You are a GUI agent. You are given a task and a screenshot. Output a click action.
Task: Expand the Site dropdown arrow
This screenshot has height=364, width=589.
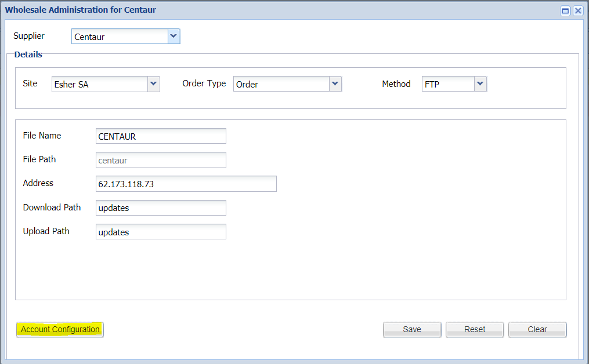153,84
